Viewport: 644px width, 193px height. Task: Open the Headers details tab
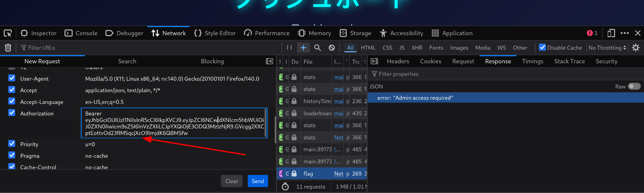[398, 61]
